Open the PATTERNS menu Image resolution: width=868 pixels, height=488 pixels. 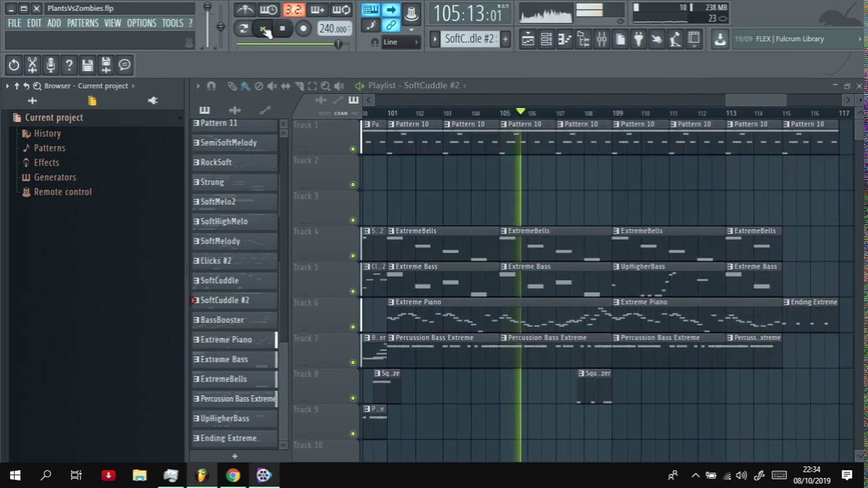[x=83, y=23]
